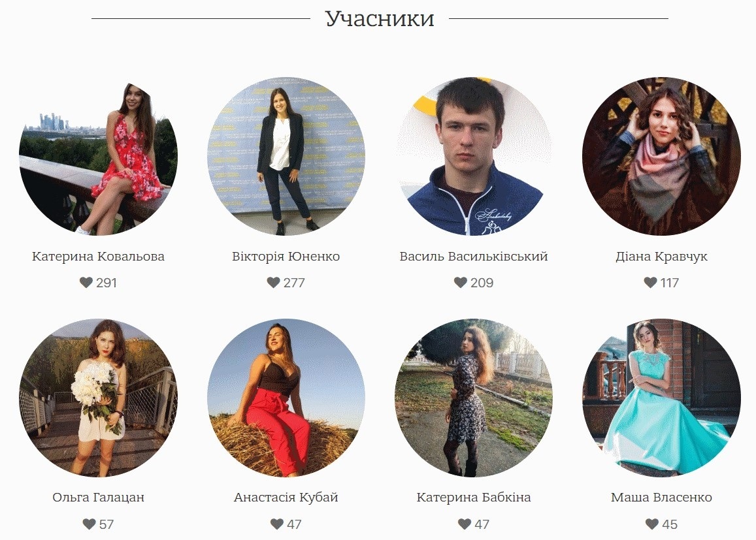Click the heart icon next to 209
This screenshot has width=756, height=540.
461,283
